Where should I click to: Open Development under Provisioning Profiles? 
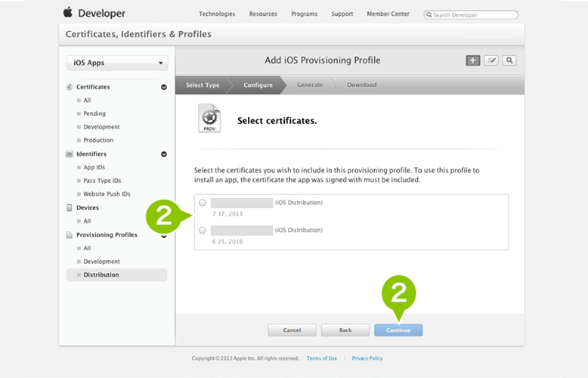[x=101, y=262]
